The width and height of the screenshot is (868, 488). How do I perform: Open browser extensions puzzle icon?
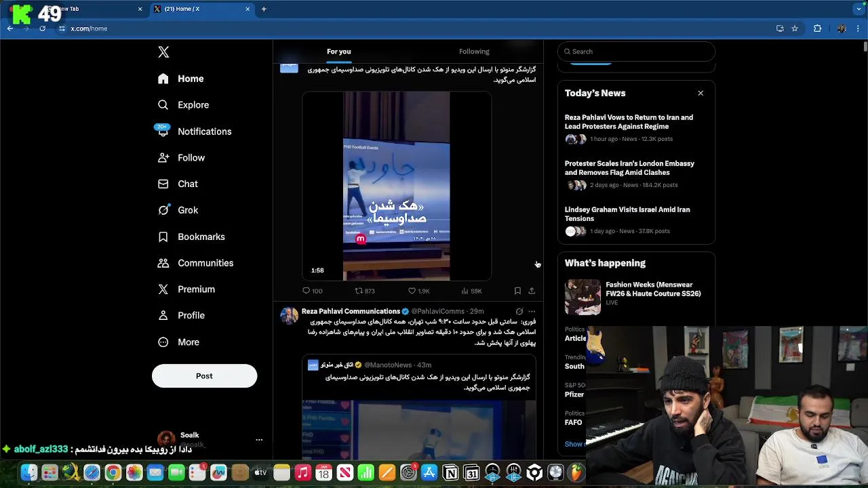point(817,28)
